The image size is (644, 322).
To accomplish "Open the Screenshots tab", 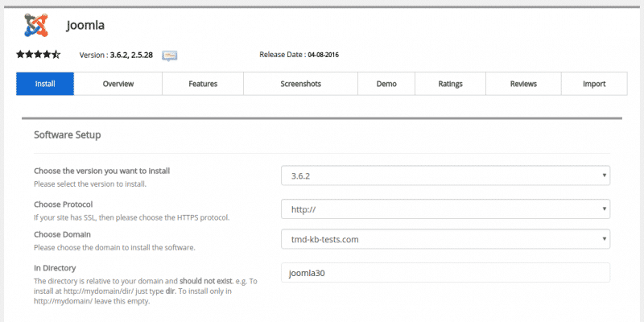I will [300, 84].
